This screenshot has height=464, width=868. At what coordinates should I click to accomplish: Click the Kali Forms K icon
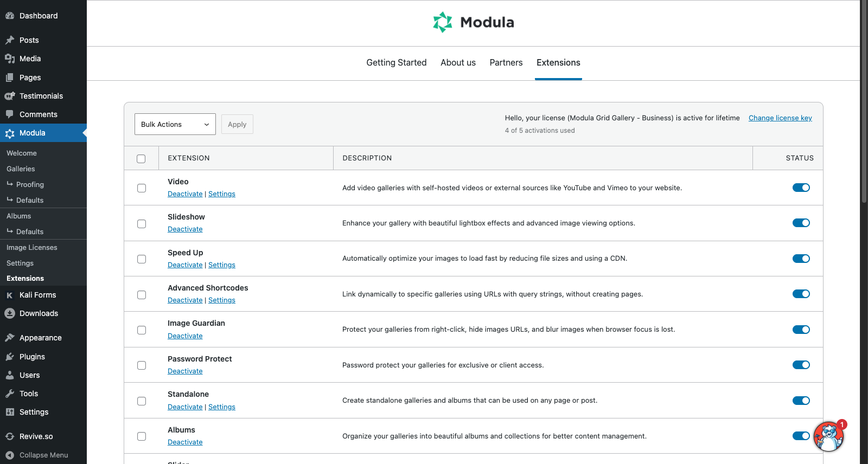[10, 295]
